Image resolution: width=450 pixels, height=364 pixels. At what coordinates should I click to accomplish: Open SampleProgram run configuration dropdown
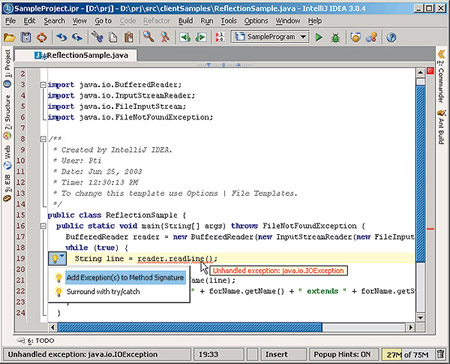270,37
